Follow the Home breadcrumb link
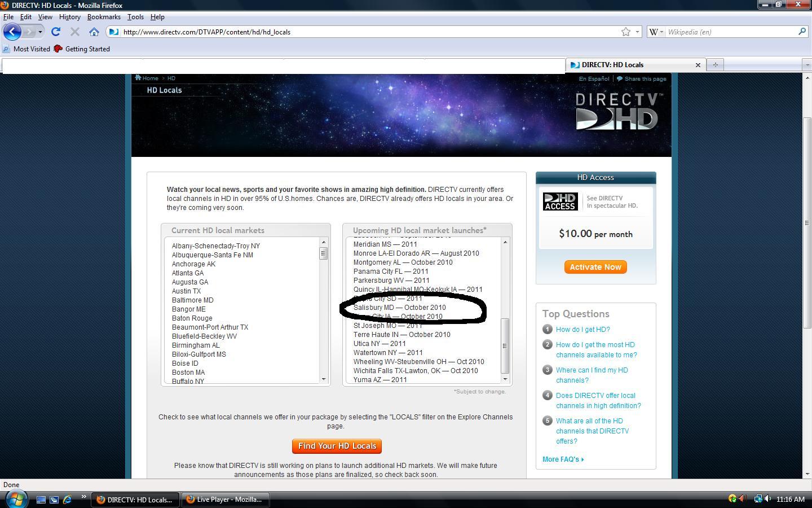The image size is (812, 508). click(x=150, y=78)
